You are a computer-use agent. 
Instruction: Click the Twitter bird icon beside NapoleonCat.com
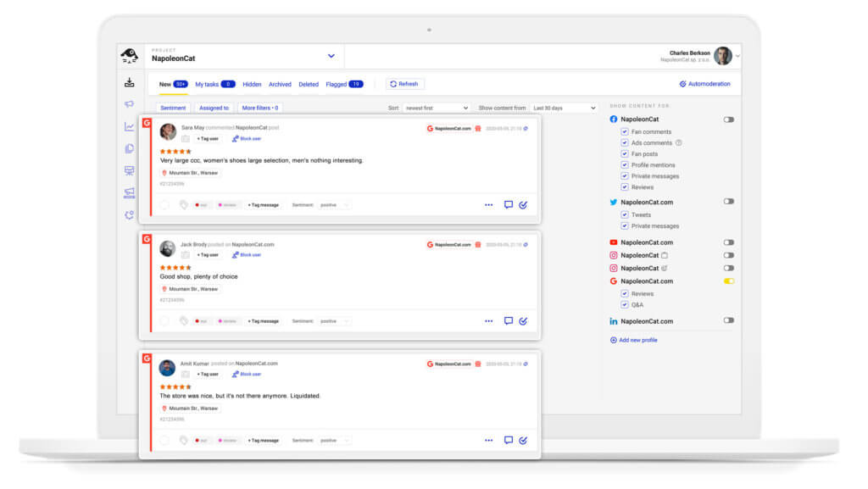pos(614,202)
